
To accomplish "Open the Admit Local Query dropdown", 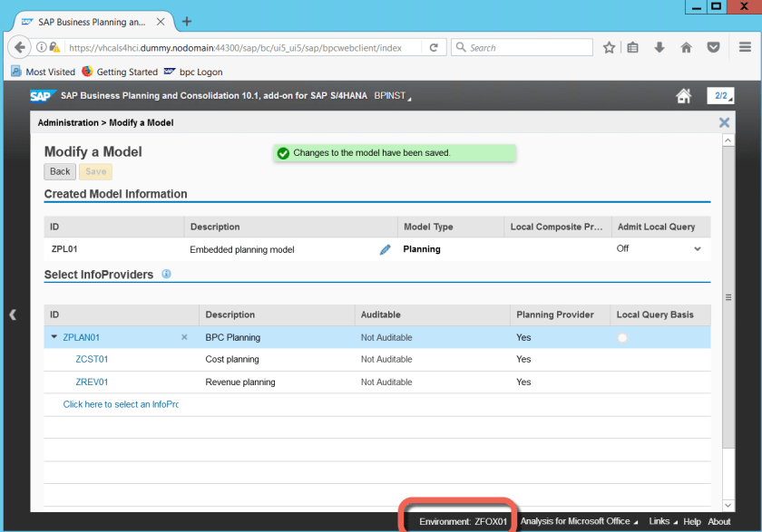I will (x=697, y=248).
